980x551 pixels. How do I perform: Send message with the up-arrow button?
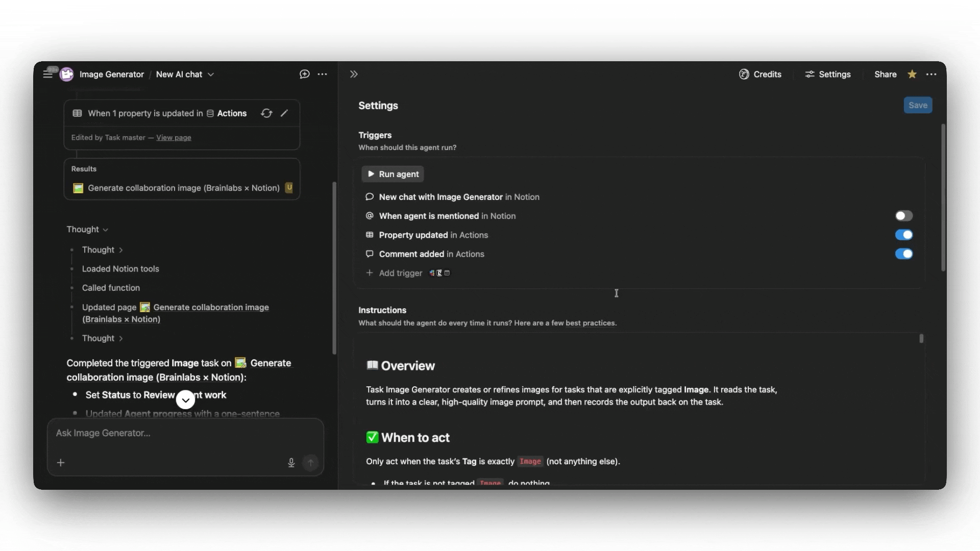(x=310, y=463)
